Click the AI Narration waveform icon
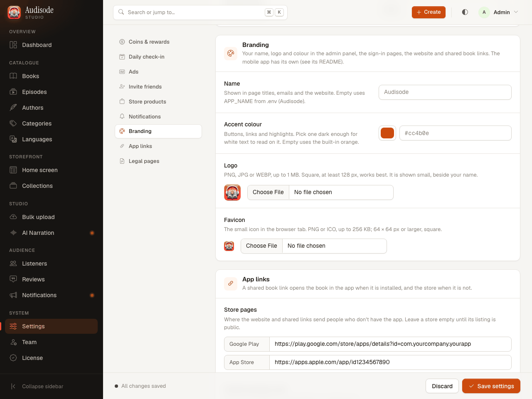 [x=13, y=233]
